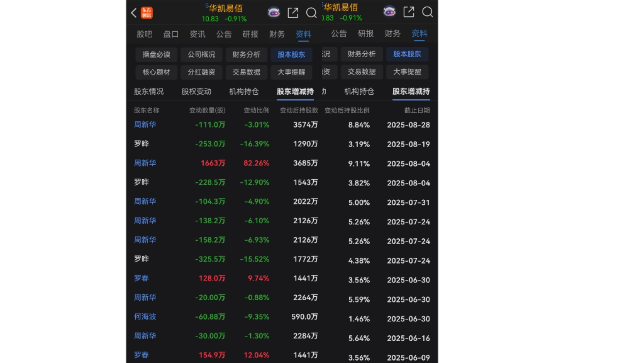Click 罗春 row dated 2025-06-30

[x=141, y=278]
